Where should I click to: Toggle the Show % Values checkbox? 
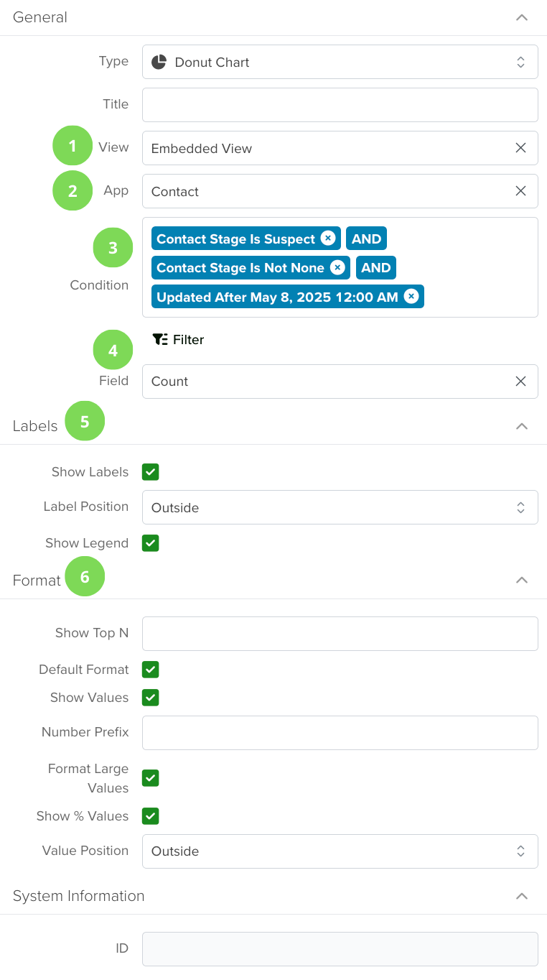point(150,816)
